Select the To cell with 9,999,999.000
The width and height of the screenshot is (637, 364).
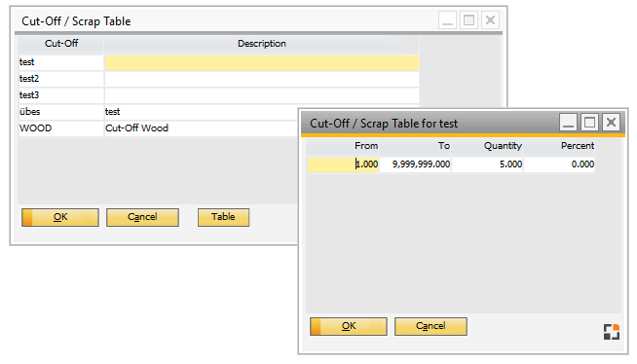pyautogui.click(x=415, y=164)
